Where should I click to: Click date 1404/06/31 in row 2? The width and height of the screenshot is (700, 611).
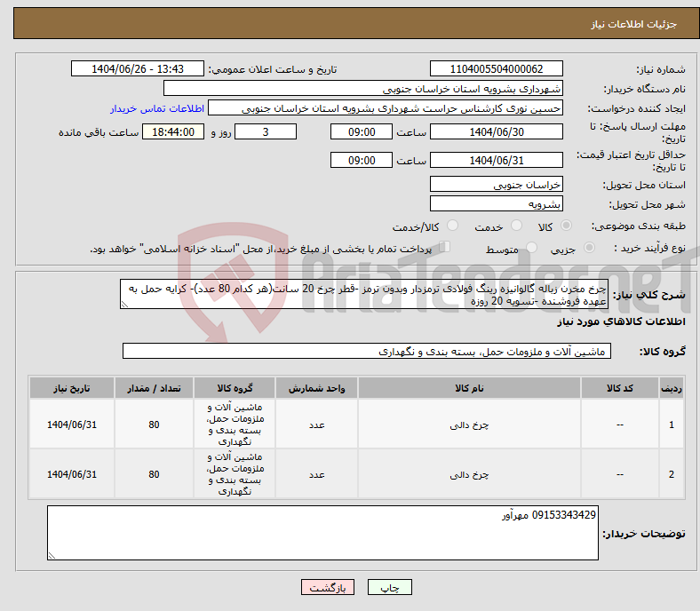72,474
